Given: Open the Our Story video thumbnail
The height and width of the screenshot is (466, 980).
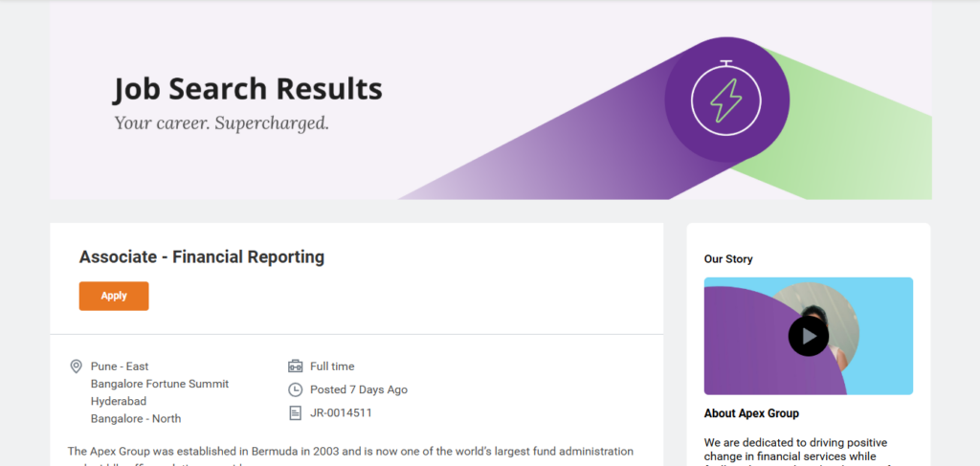Looking at the screenshot, I should click(x=808, y=336).
